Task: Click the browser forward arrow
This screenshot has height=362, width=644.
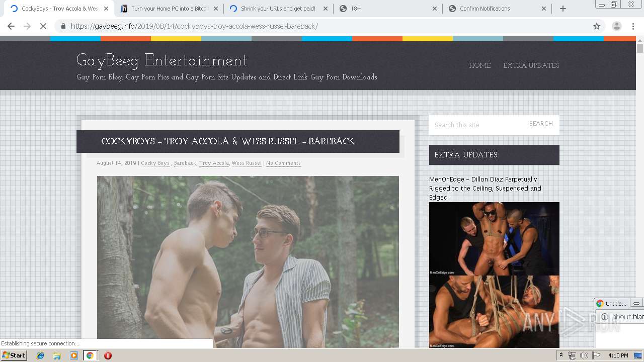Action: click(x=27, y=26)
